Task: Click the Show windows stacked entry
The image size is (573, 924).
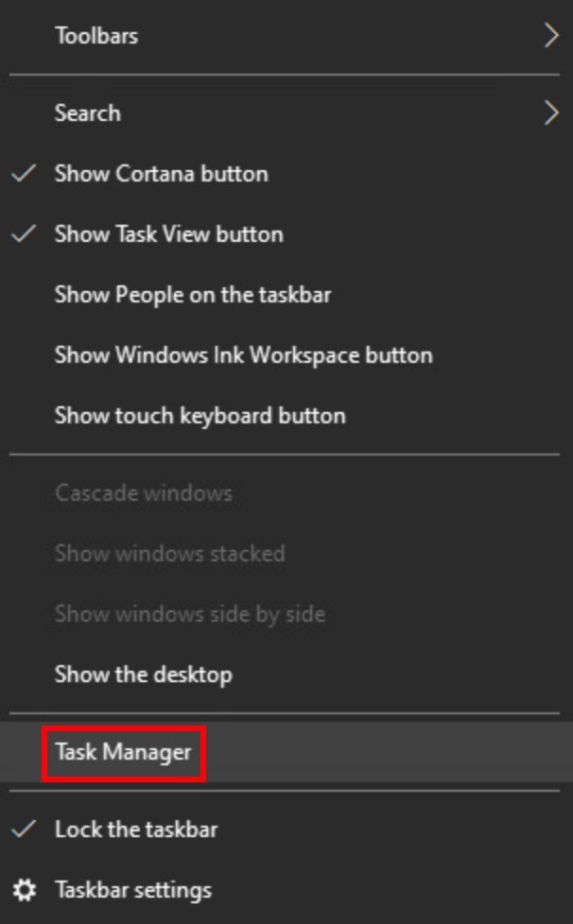Action: point(169,554)
